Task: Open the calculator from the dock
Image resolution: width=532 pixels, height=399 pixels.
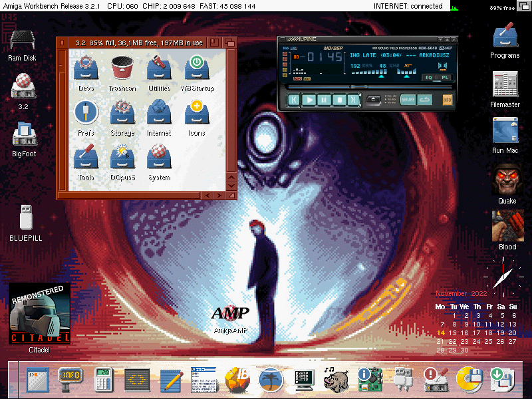Action: (x=104, y=380)
